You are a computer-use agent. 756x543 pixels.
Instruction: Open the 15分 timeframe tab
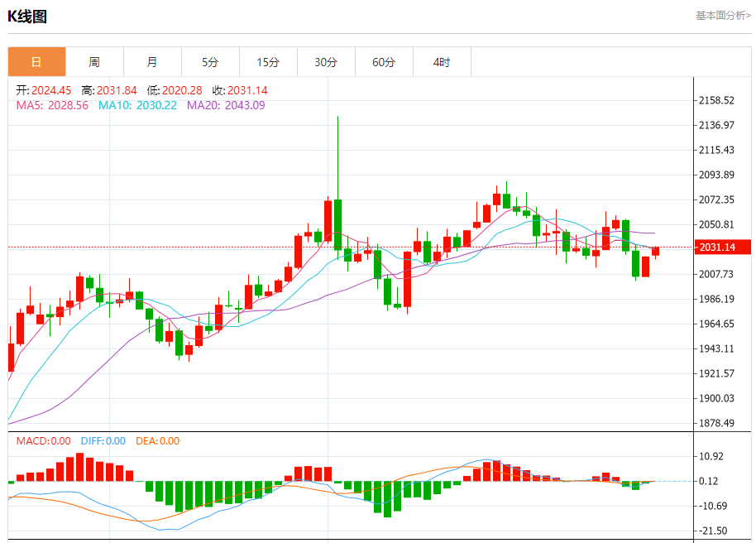tap(268, 62)
